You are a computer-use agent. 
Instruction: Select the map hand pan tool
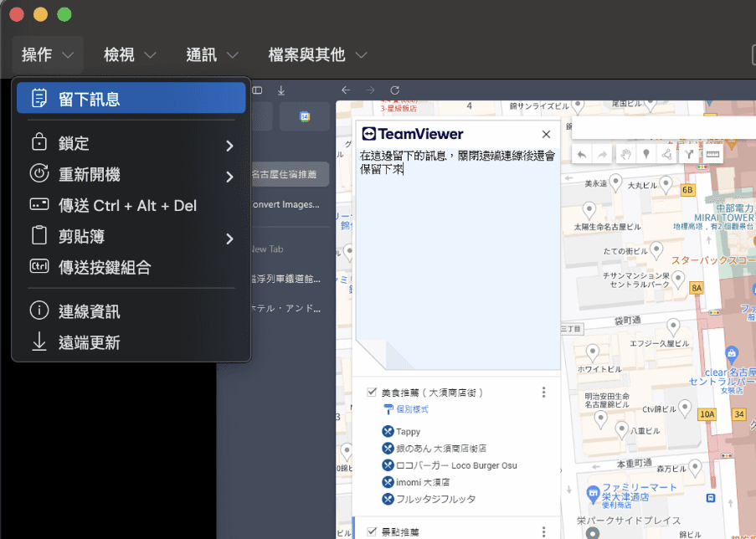[x=626, y=155]
